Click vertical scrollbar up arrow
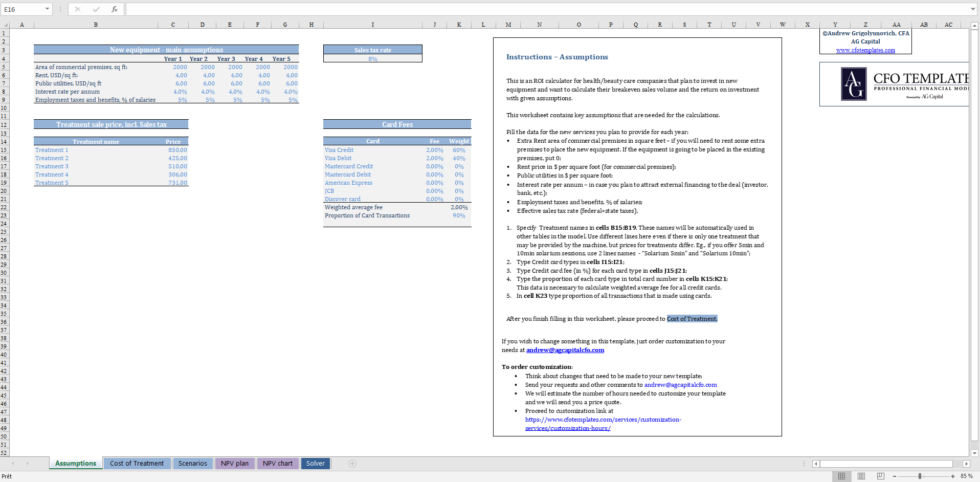 click(975, 25)
